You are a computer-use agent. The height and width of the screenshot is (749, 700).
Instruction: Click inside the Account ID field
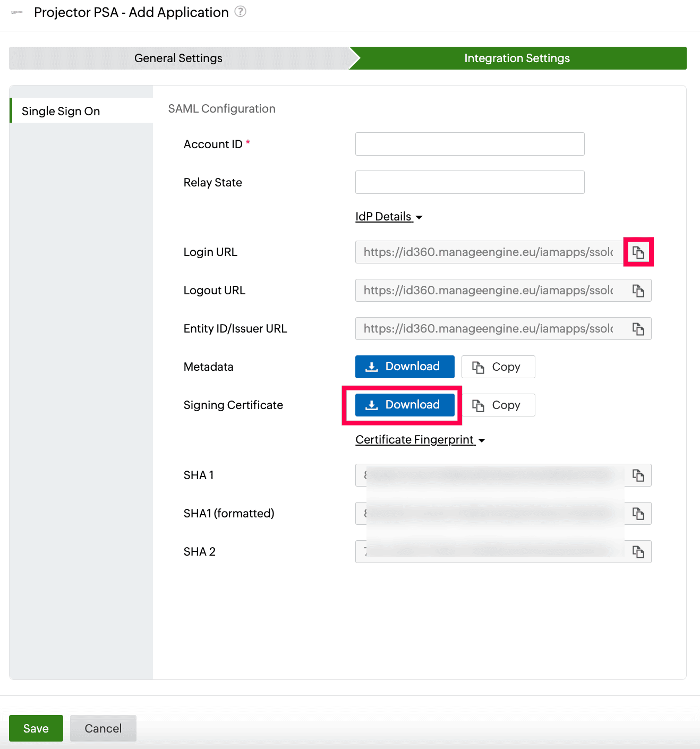point(469,143)
